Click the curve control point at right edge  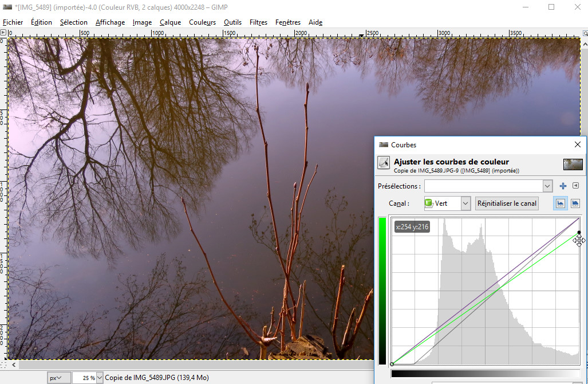pyautogui.click(x=579, y=233)
